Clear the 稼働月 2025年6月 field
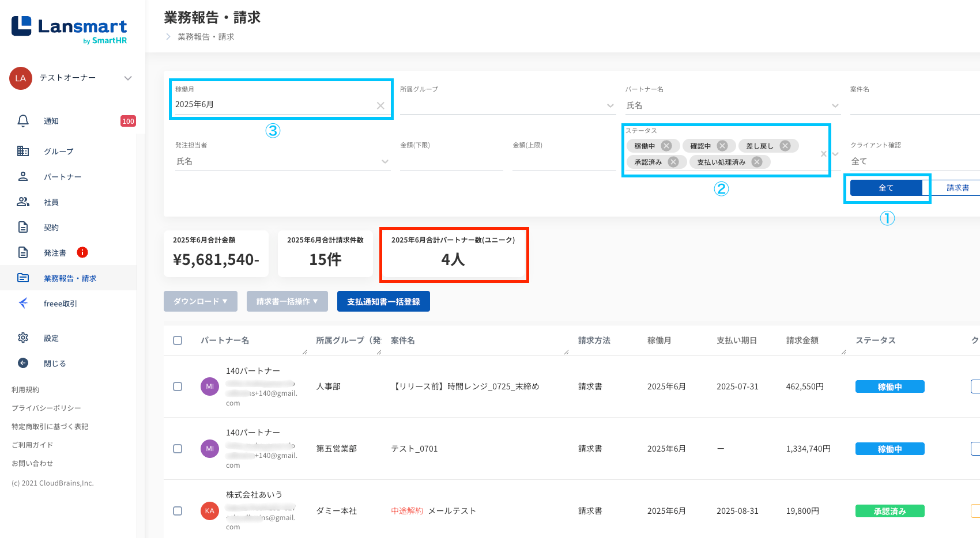The width and height of the screenshot is (980, 538). tap(380, 105)
